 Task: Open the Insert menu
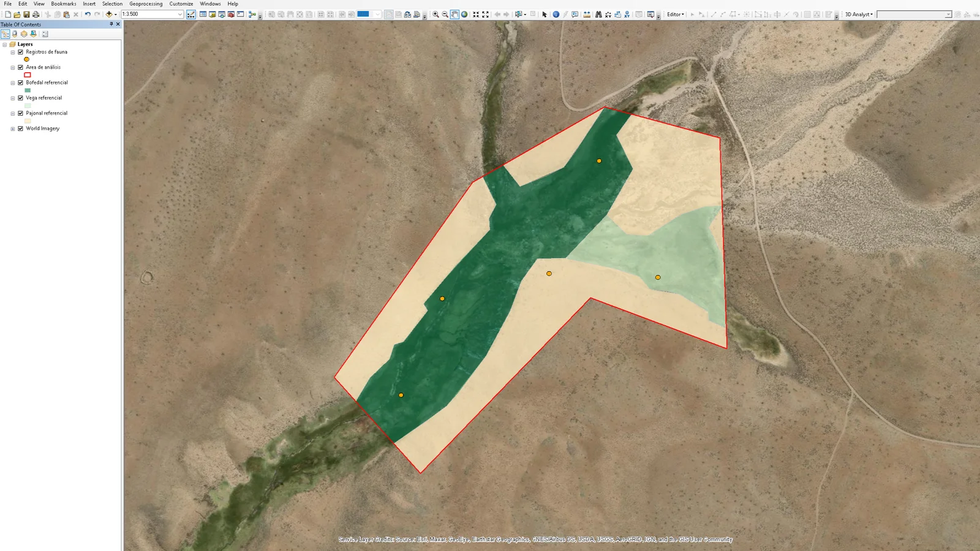tap(89, 4)
